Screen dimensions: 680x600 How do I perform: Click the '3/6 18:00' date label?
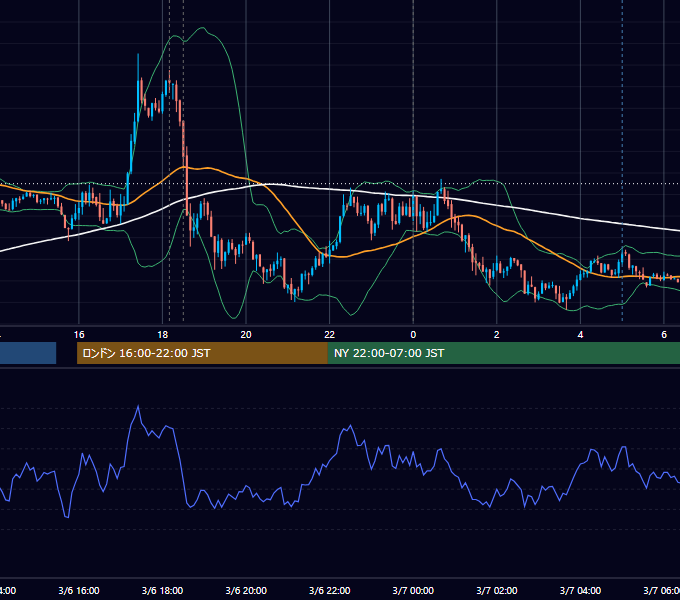point(163,591)
